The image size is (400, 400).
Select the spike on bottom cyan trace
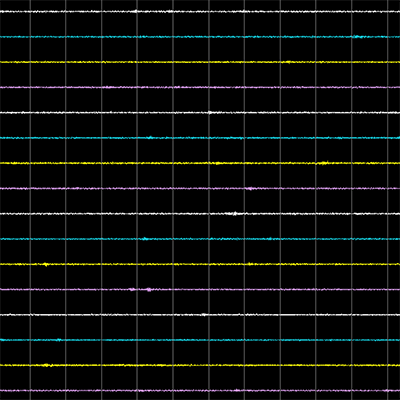click(x=59, y=340)
